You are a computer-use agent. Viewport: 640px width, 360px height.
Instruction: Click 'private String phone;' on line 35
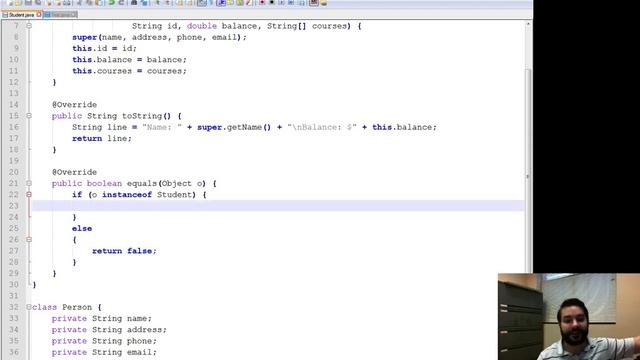[x=104, y=341]
